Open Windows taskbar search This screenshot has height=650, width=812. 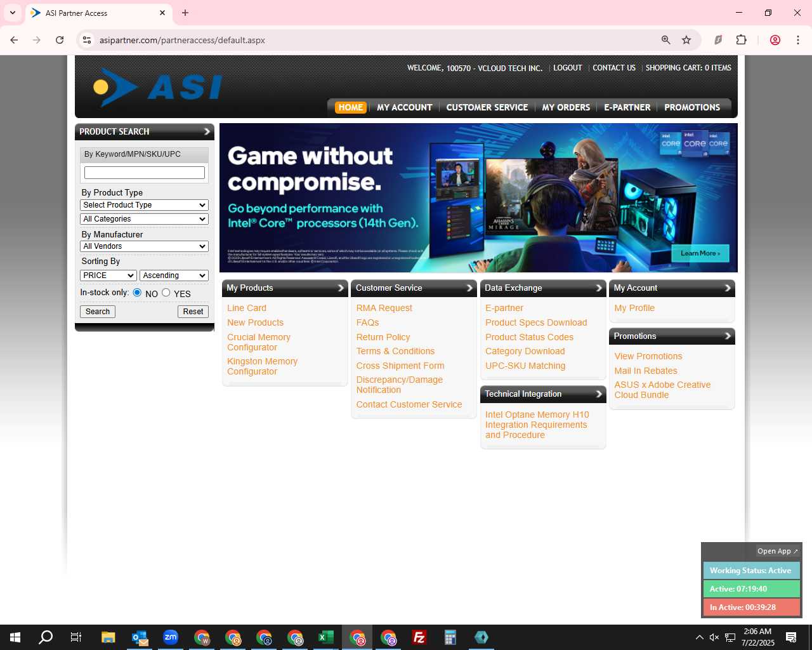46,637
